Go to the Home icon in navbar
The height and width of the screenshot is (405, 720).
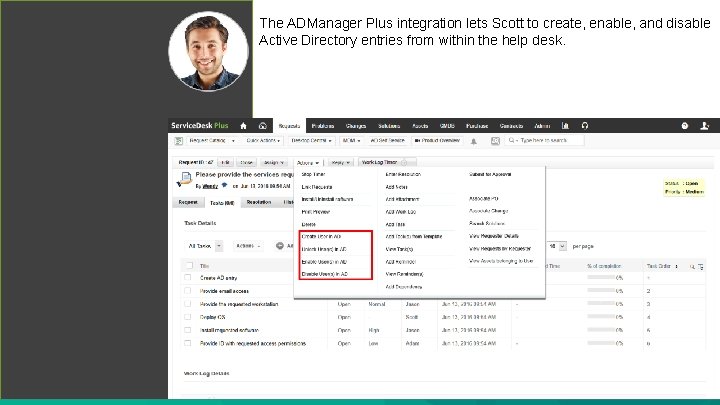click(x=243, y=126)
